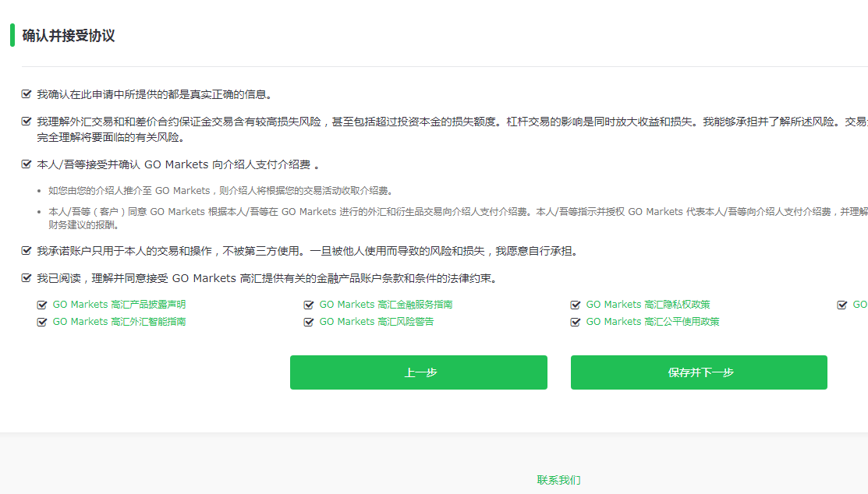Uncheck the 高汇风险警告 checkbox

[x=309, y=322]
